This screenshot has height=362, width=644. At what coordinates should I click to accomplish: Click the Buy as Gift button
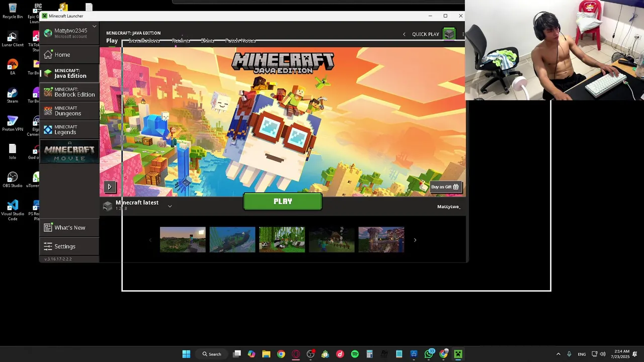[x=445, y=187]
